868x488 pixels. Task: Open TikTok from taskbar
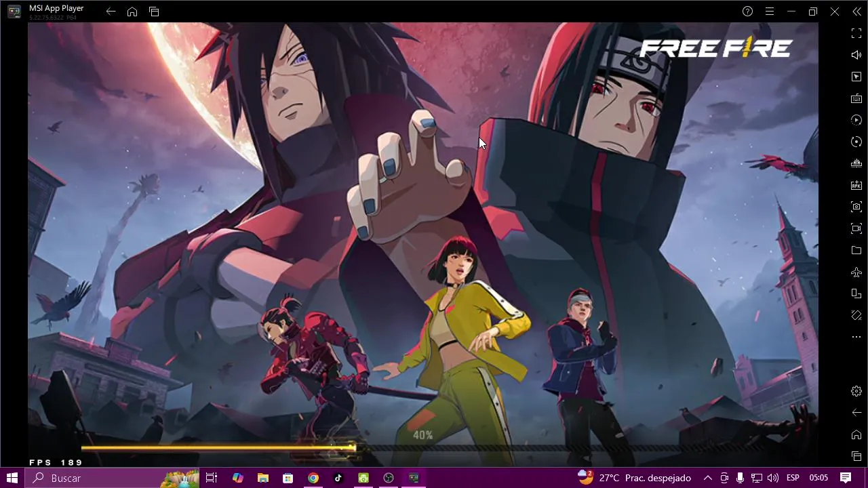338,478
